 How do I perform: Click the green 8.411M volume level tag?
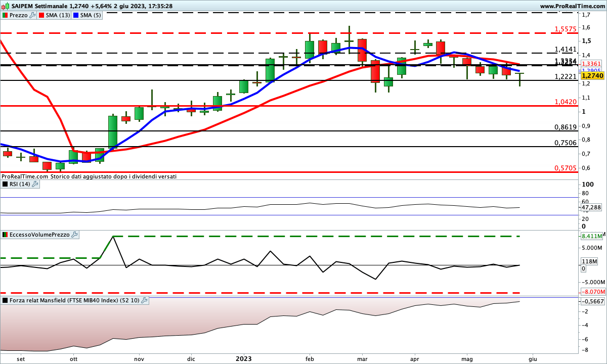(x=591, y=236)
